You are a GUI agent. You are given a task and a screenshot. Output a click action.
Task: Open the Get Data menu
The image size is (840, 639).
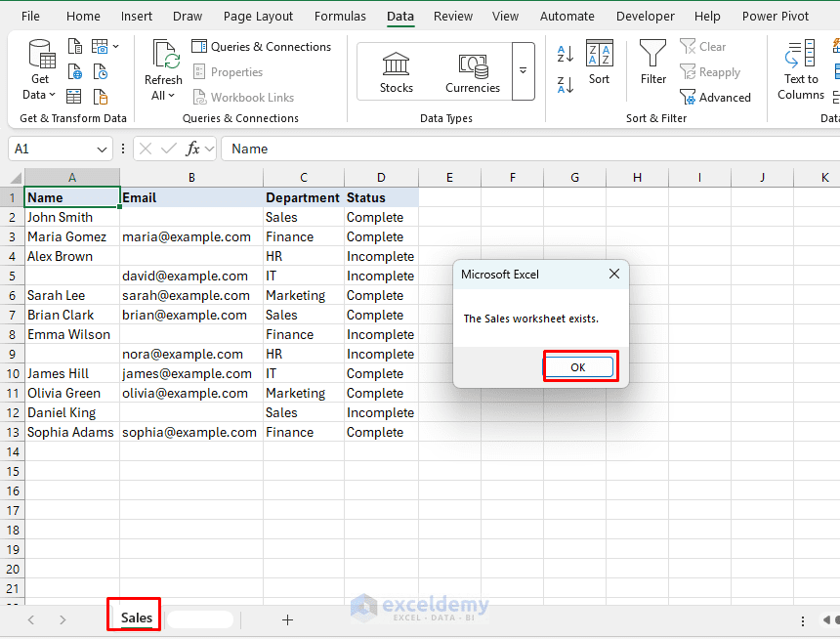(41, 69)
